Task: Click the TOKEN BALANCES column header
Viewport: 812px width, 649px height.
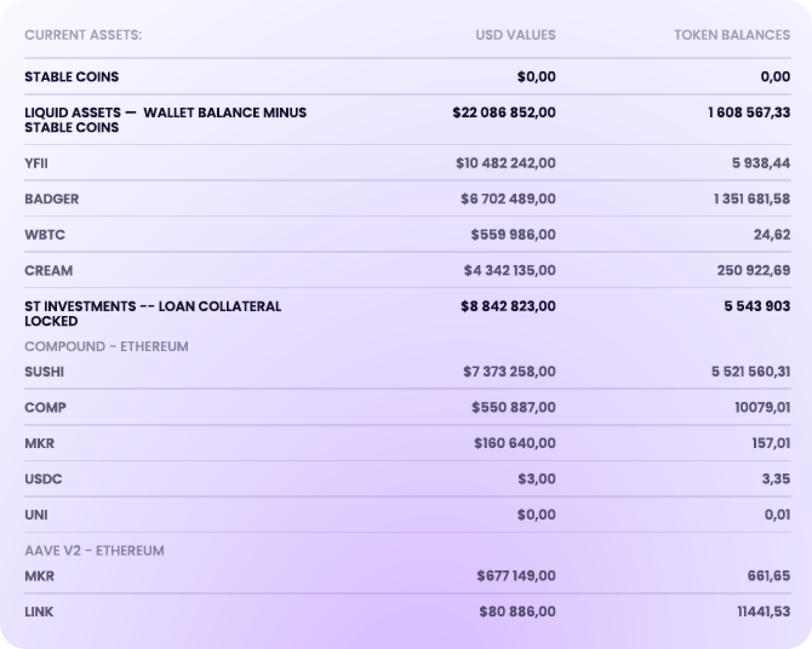Action: pyautogui.click(x=731, y=35)
